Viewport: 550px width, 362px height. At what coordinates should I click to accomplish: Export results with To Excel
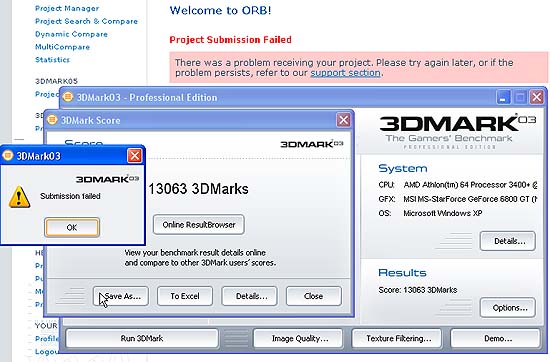185,296
